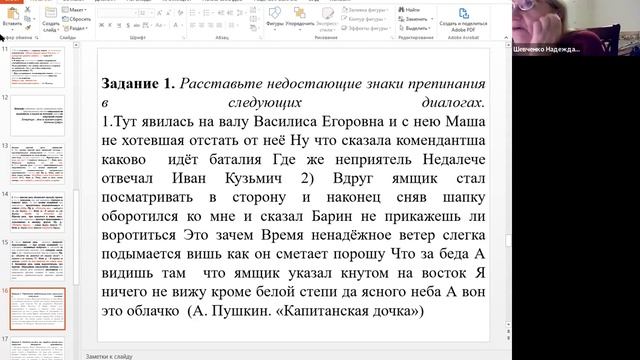Click the slide area vertical scrollbar thumb
Viewport: 640px width, 360px height.
[508, 241]
